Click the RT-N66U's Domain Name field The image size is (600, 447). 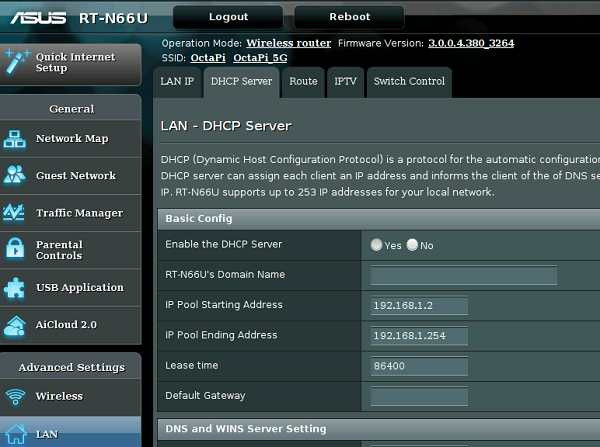pos(464,275)
